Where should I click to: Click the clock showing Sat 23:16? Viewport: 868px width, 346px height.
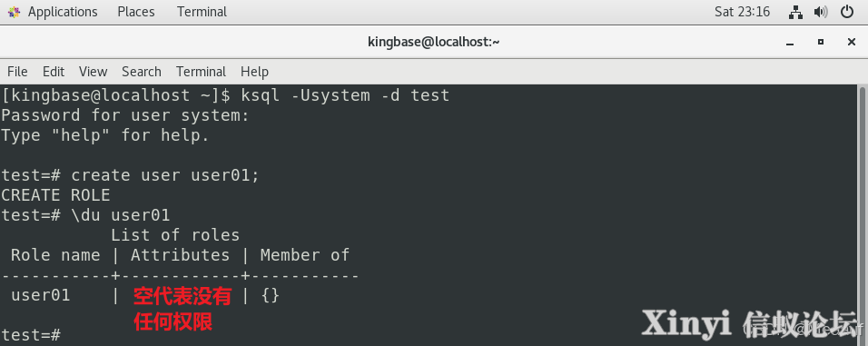(x=742, y=12)
